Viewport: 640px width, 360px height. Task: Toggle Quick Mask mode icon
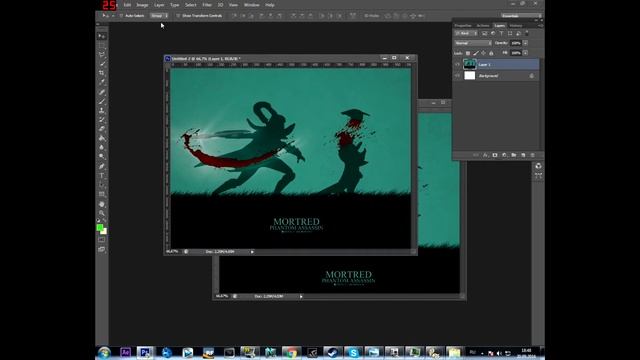102,240
